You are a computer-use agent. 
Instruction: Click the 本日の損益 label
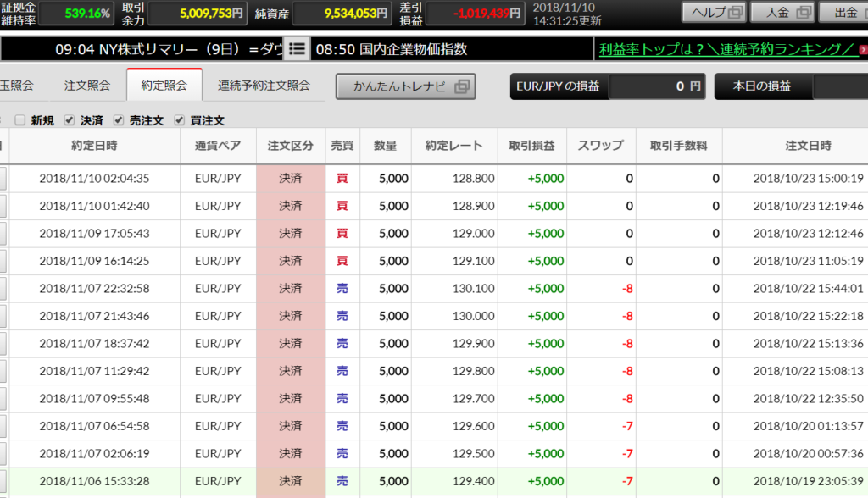coord(762,86)
